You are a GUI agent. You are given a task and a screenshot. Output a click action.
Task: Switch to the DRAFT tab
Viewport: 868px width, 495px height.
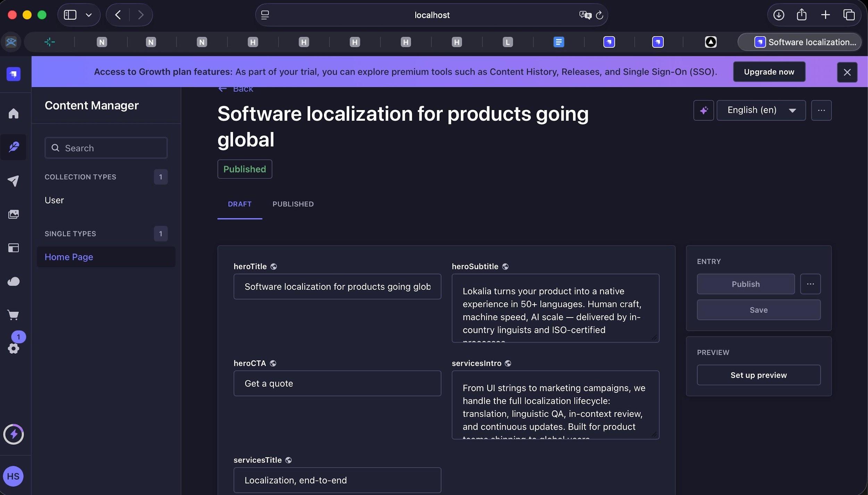[x=240, y=204]
